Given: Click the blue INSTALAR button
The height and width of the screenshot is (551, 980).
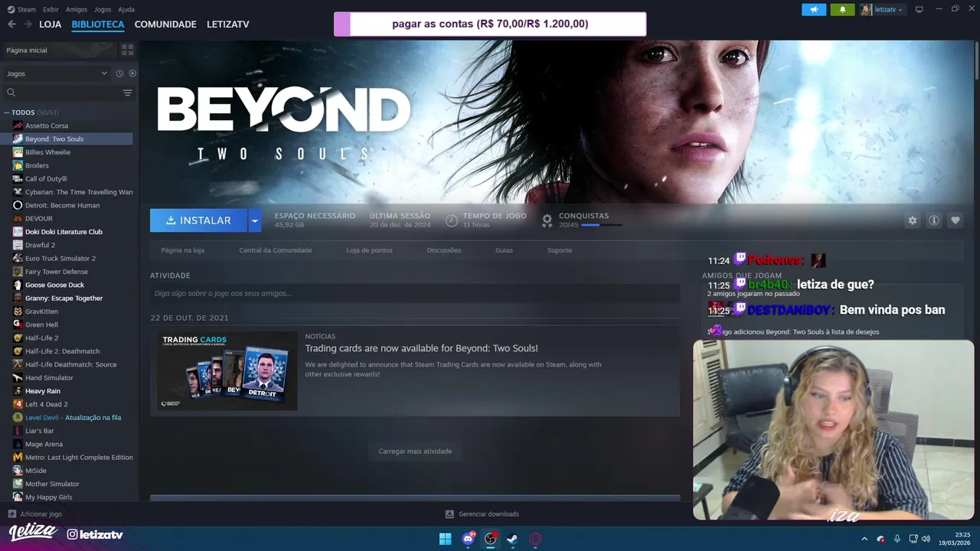Looking at the screenshot, I should (198, 220).
